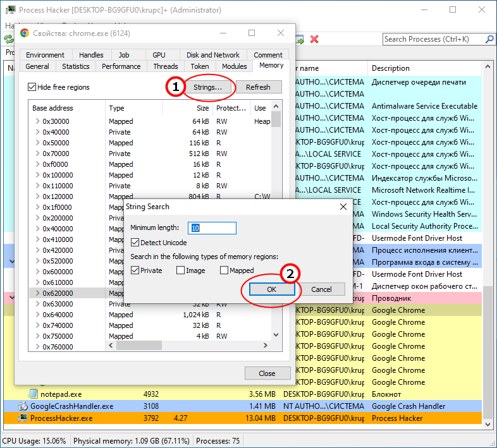
Task: Click the memory list horizontal scrollbar thumb
Action: click(x=139, y=346)
